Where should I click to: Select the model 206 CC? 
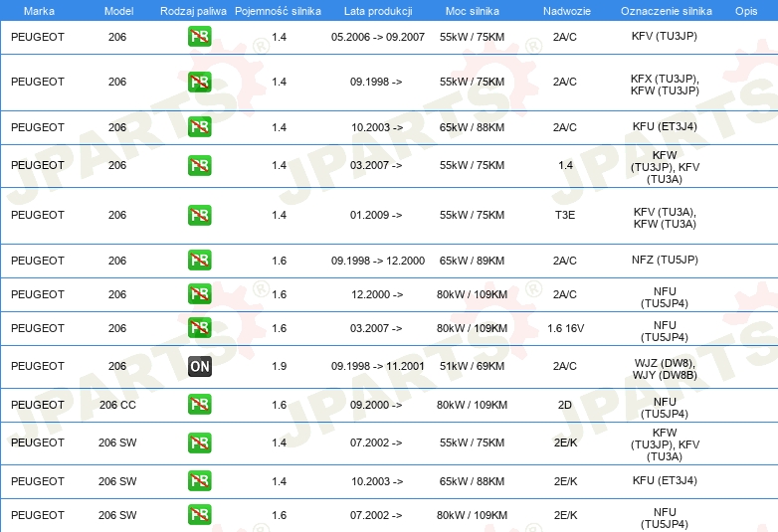click(x=117, y=405)
